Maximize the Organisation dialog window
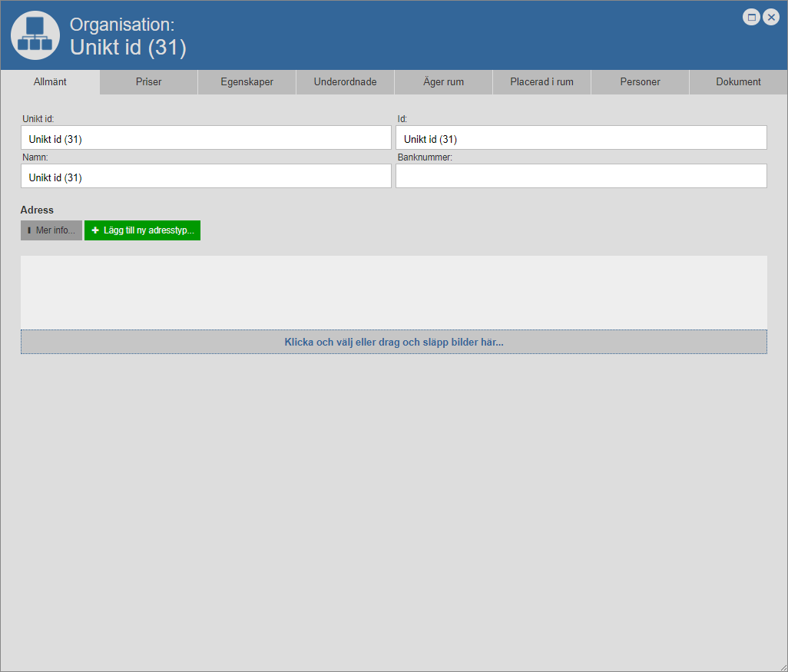The height and width of the screenshot is (672, 788). [x=751, y=17]
